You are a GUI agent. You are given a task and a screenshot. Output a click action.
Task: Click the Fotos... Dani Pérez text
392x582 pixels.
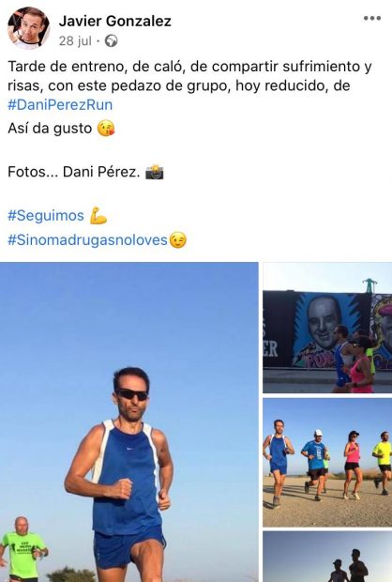pos(74,172)
